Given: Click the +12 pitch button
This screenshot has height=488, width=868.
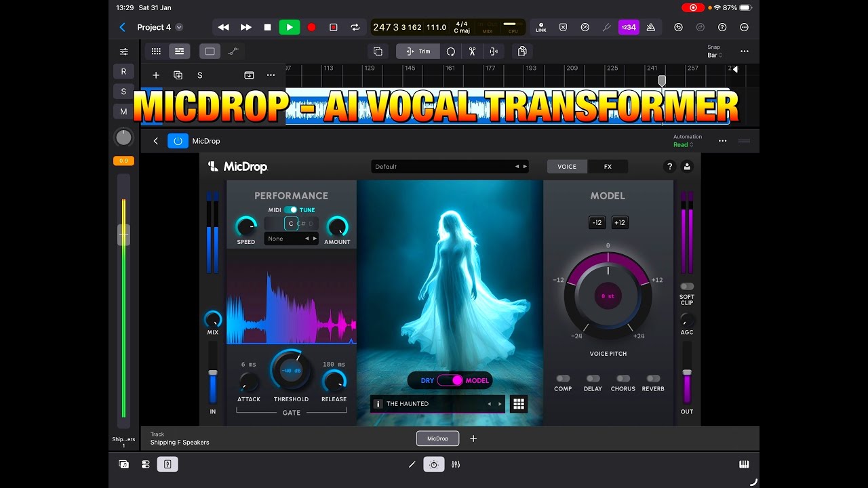Looking at the screenshot, I should tap(620, 222).
